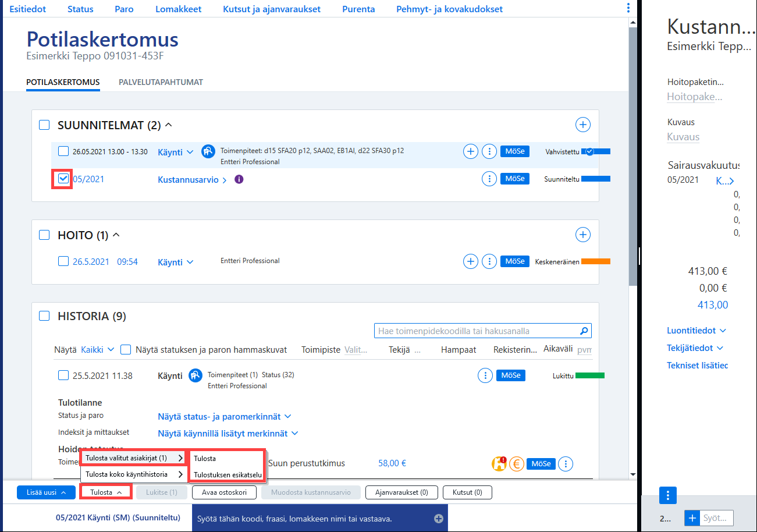Screen dimensions: 757x532
Task: Open the vertical dots menu in the top navigation bar
Action: (628, 8)
